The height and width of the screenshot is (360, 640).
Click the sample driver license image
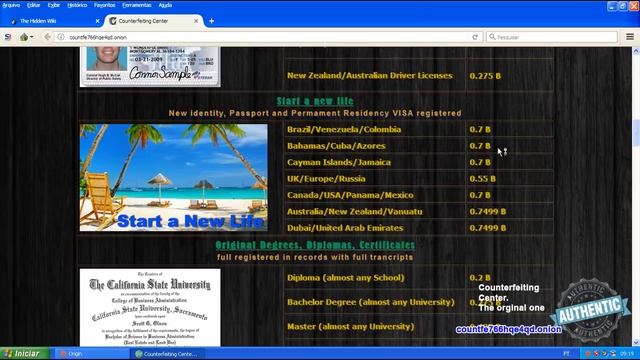point(150,67)
